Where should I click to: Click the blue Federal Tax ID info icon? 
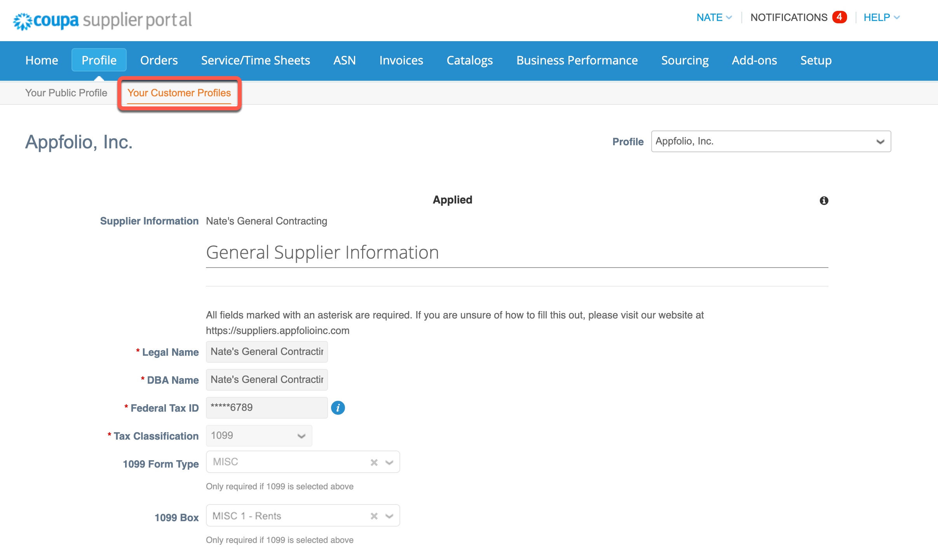pyautogui.click(x=338, y=408)
